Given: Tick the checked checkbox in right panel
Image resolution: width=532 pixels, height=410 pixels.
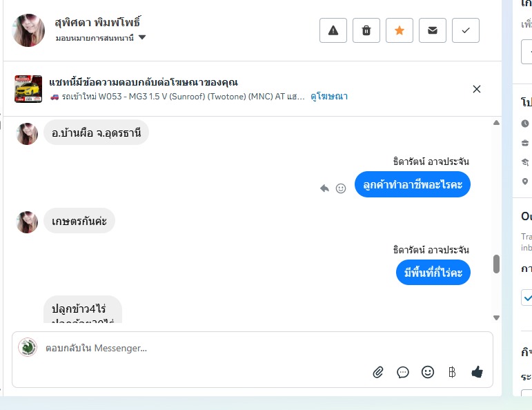Looking at the screenshot, I should 527,297.
